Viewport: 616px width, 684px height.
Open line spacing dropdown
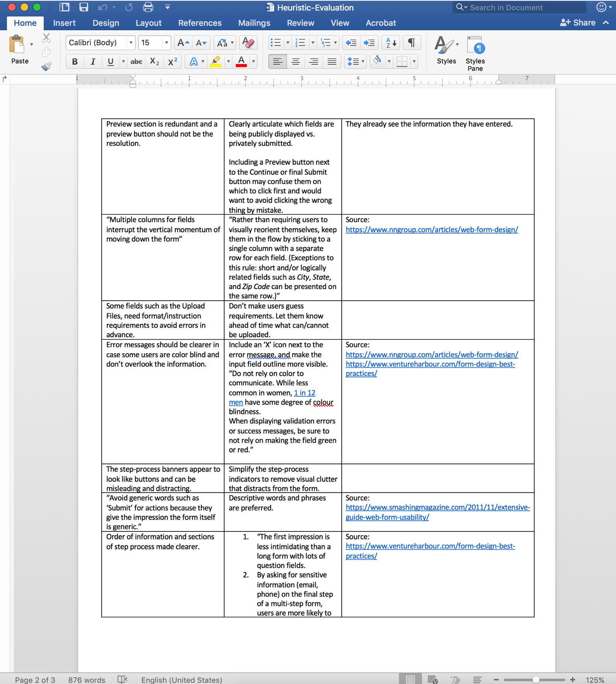[356, 62]
